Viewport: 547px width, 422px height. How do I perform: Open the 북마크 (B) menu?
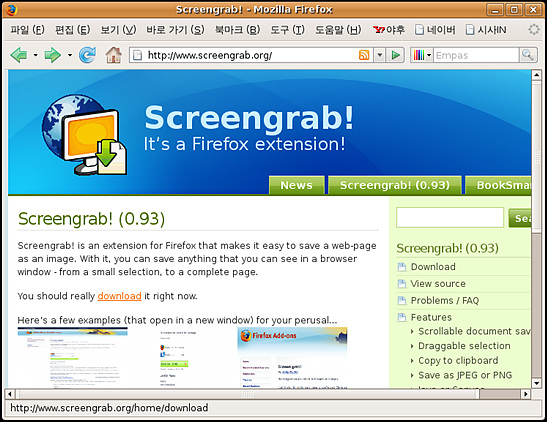click(x=237, y=30)
